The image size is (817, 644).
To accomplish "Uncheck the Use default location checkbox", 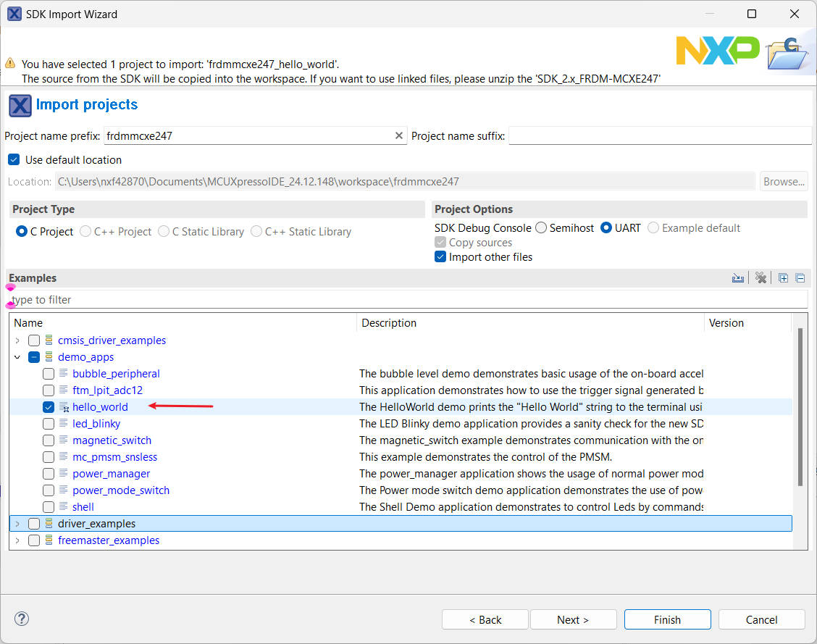I will pyautogui.click(x=14, y=159).
